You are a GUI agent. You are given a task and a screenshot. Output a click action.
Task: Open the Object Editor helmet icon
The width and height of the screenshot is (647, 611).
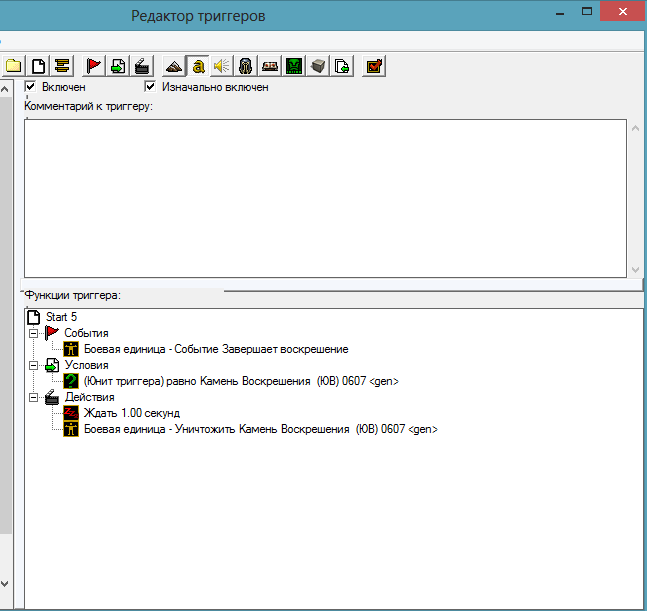pos(246,66)
